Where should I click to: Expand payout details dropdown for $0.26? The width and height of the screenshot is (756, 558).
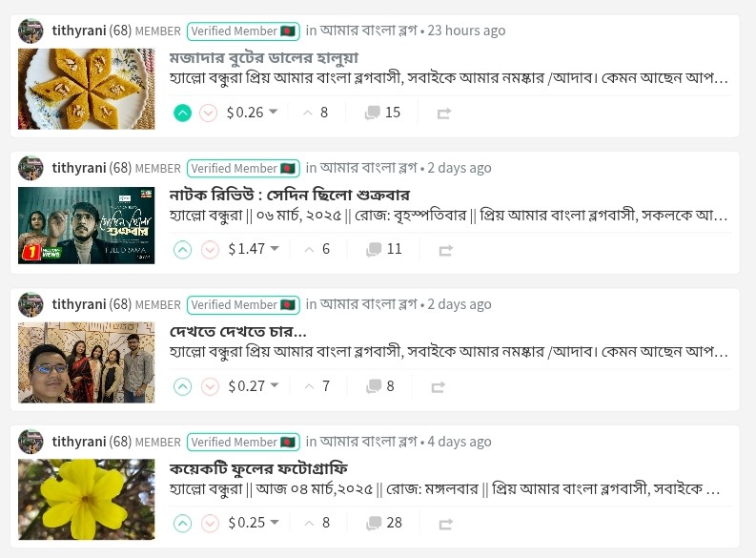pyautogui.click(x=273, y=112)
